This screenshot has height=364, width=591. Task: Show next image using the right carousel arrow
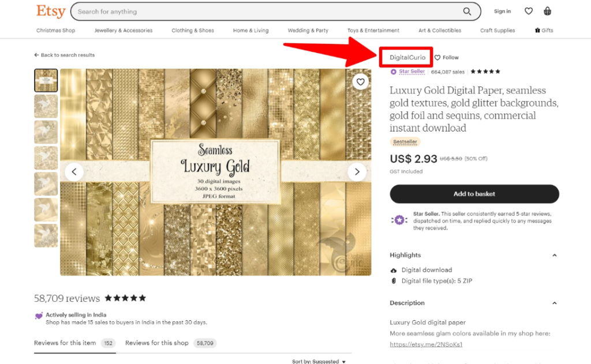357,171
